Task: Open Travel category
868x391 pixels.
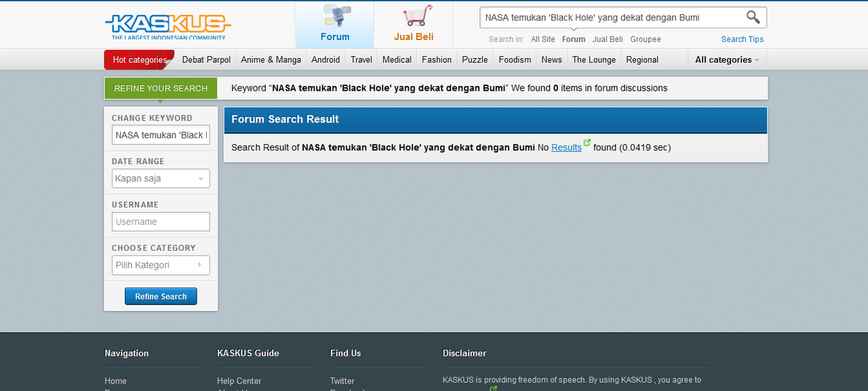Action: click(361, 60)
